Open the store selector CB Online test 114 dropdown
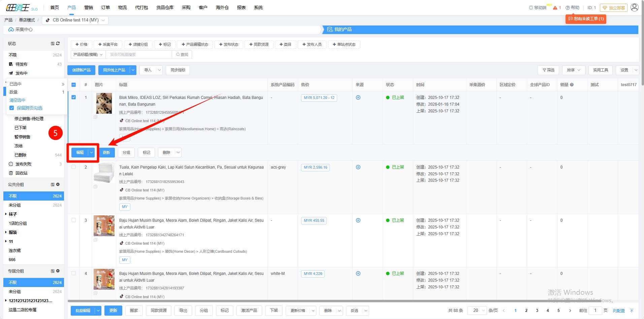The height and width of the screenshot is (319, 644). (x=75, y=20)
